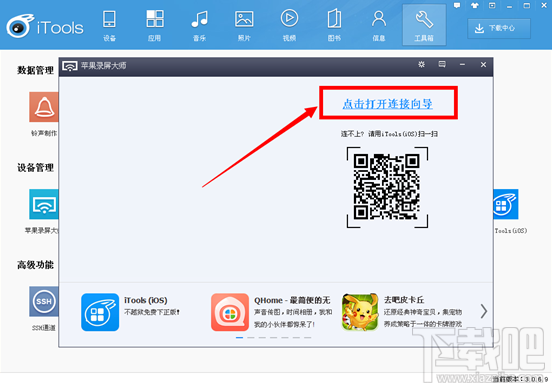Select the 图书 (Books) tab
Screen dimensions: 552x388
point(334,25)
